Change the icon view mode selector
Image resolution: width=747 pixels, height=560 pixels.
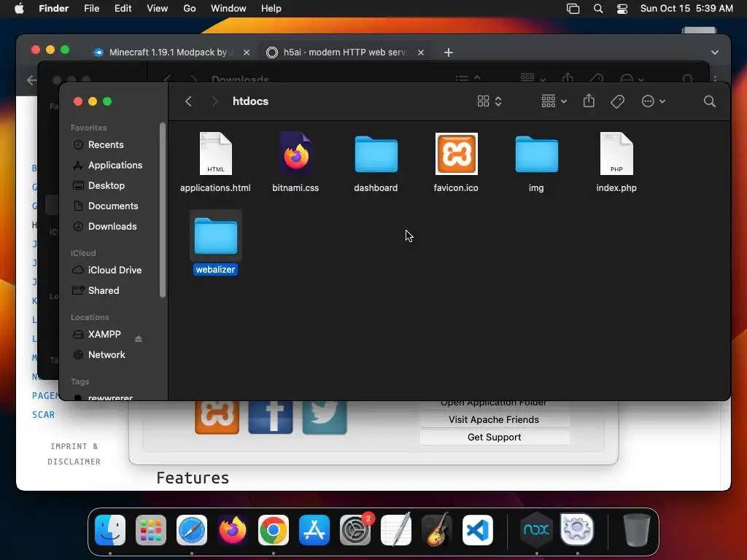click(x=489, y=101)
